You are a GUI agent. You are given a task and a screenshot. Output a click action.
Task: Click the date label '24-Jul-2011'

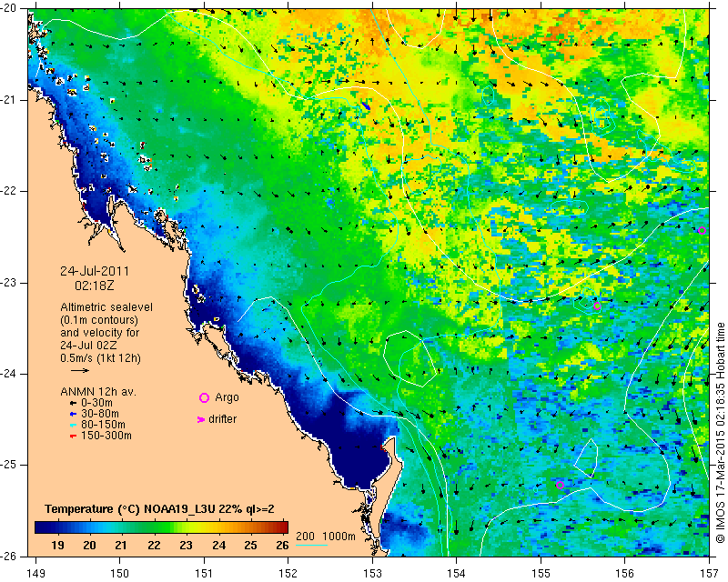[95, 271]
